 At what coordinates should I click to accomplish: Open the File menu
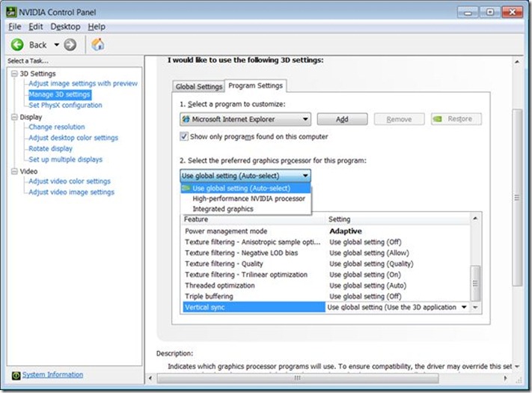[x=14, y=26]
